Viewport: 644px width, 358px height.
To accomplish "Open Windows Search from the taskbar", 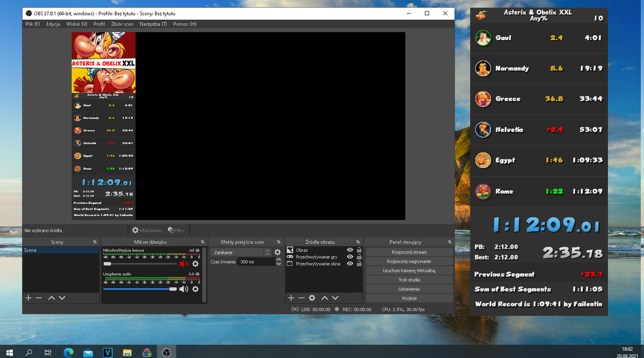I will 29,352.
